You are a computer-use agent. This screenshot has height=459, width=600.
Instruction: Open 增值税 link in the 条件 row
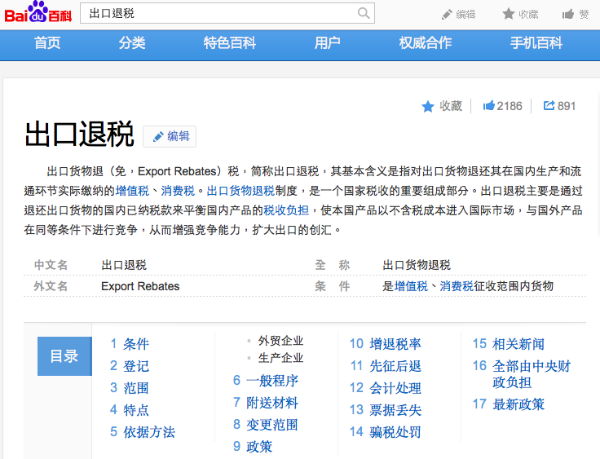click(411, 286)
